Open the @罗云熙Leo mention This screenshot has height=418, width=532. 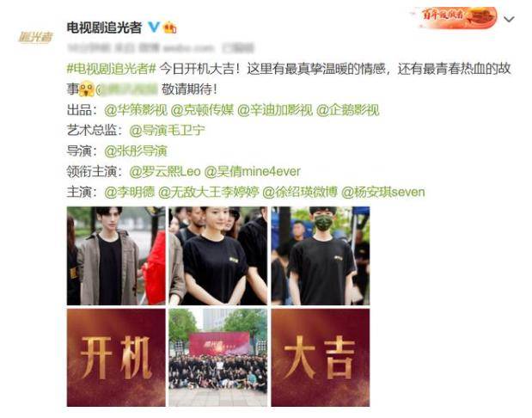click(165, 171)
